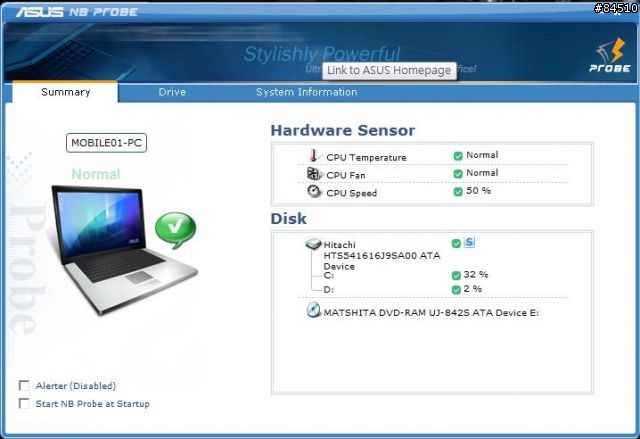Click the CPU Fan label

pyautogui.click(x=346, y=175)
